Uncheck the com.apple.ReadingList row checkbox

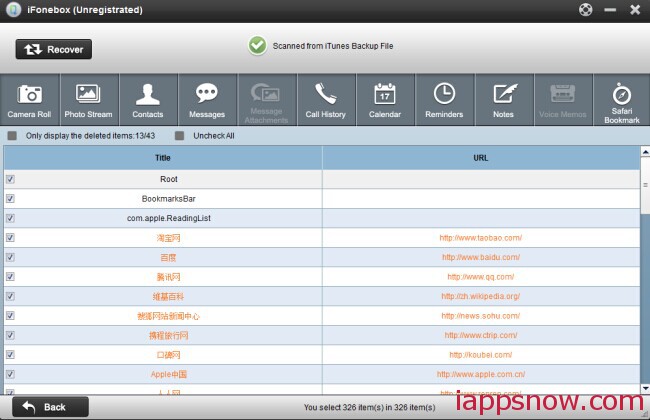(x=10, y=218)
